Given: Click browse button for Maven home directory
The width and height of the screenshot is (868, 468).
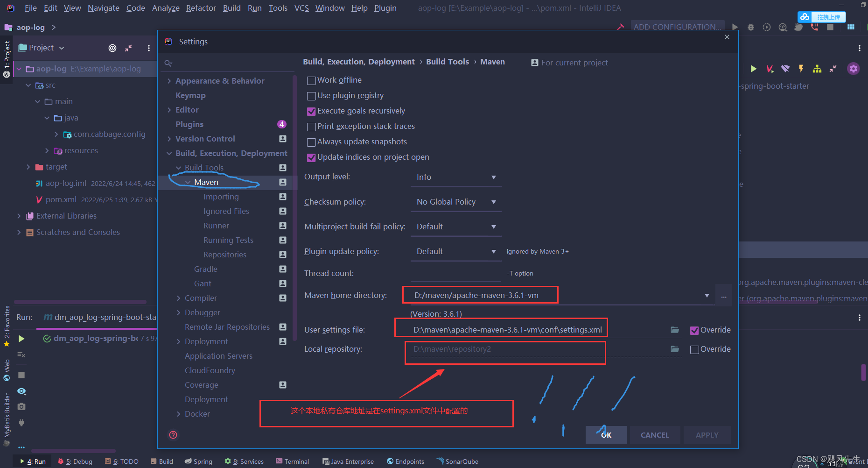Looking at the screenshot, I should [724, 296].
